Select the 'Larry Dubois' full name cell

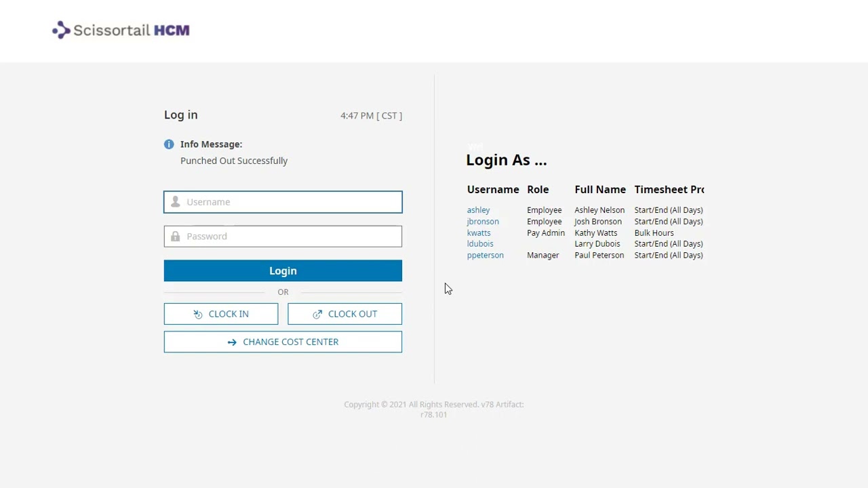[597, 244]
